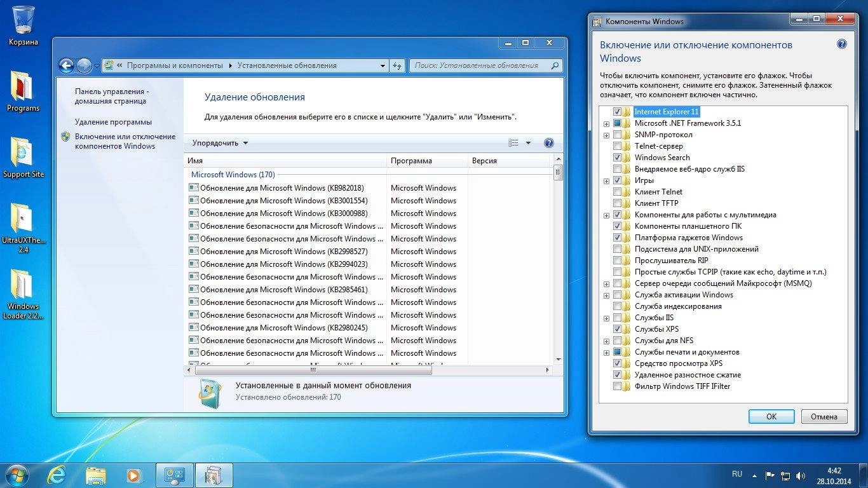Expand the Службы IIS tree node
Viewport: 868px width, 488px height.
point(607,318)
